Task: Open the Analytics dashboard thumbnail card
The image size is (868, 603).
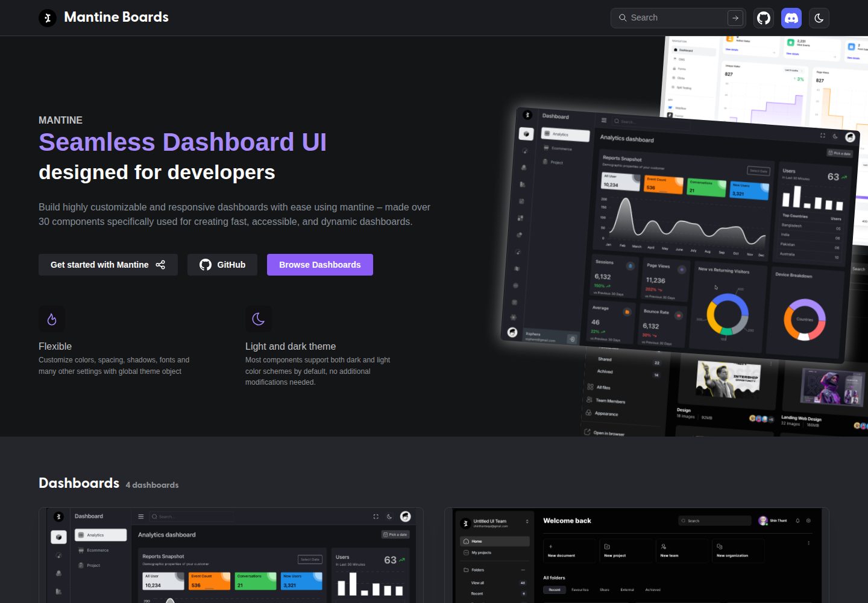Action: point(231,555)
